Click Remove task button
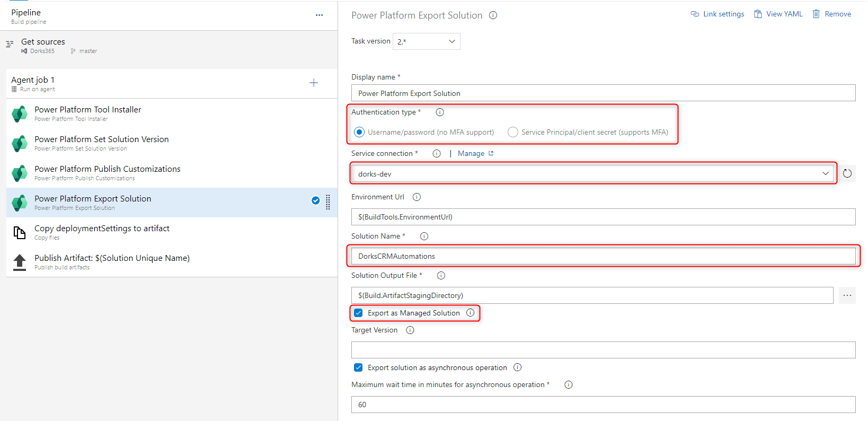 pos(832,14)
